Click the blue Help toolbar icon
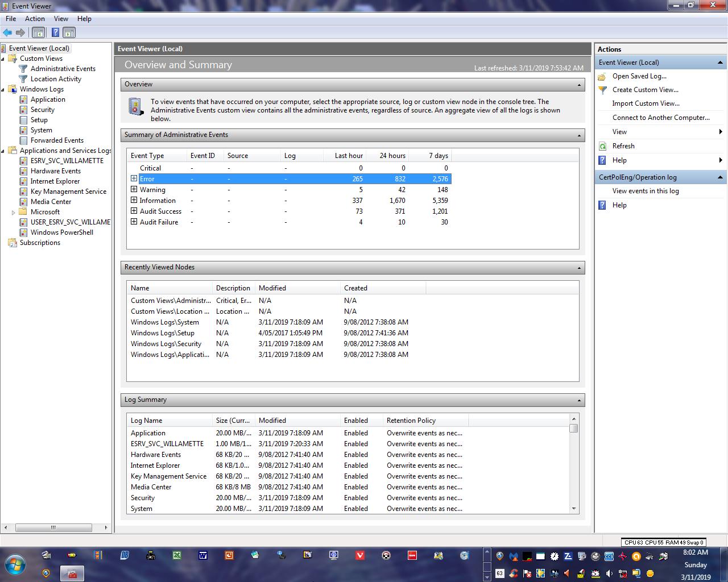Viewport: 728px width, 582px height. tap(55, 33)
